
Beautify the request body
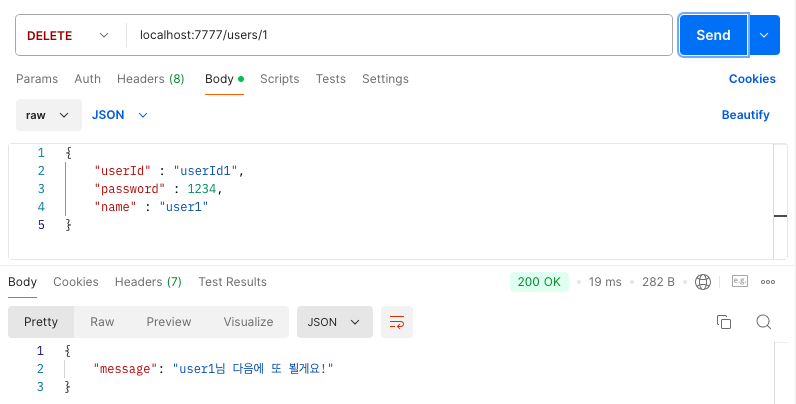[746, 115]
